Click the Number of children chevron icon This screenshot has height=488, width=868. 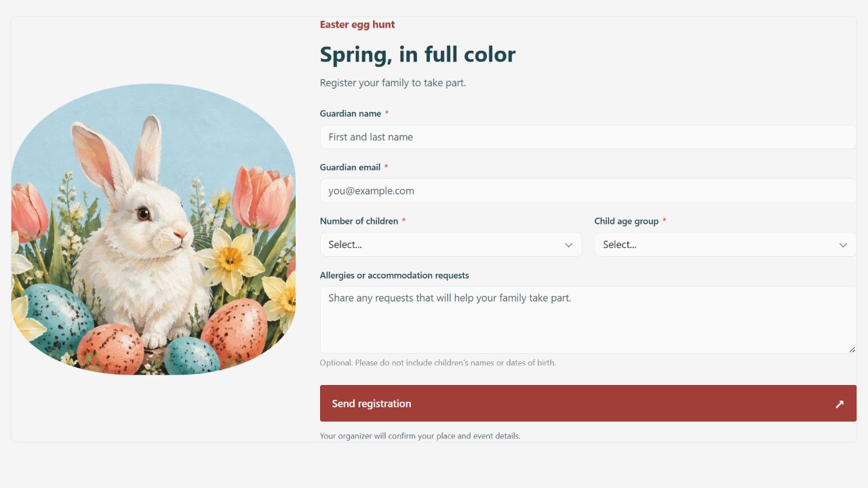tap(569, 245)
